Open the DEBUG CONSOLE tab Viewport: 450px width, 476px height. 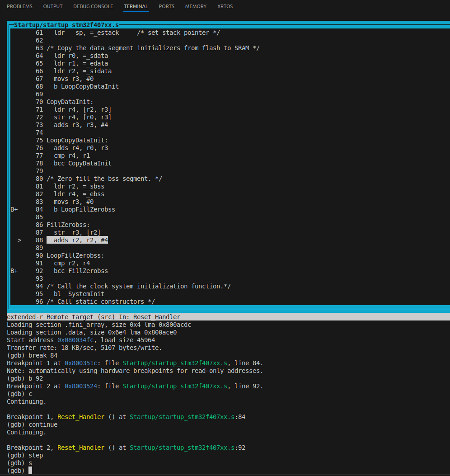93,6
